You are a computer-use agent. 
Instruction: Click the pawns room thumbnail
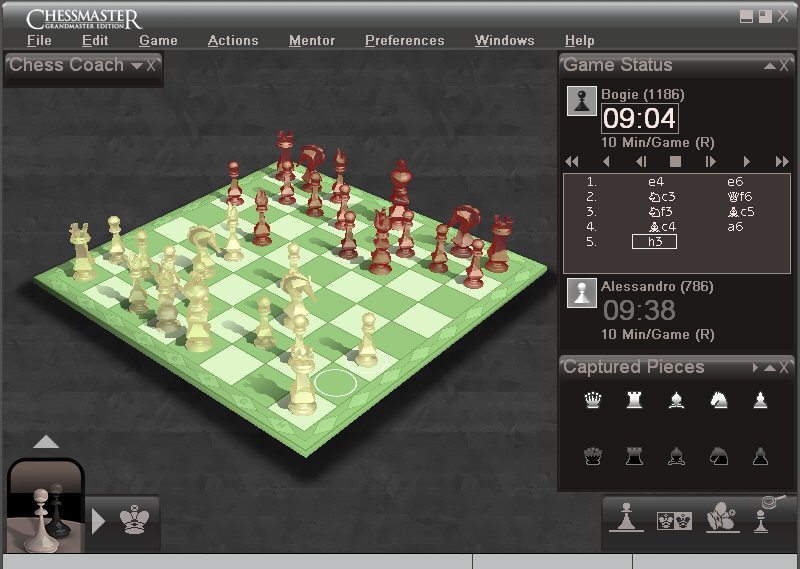[46, 506]
